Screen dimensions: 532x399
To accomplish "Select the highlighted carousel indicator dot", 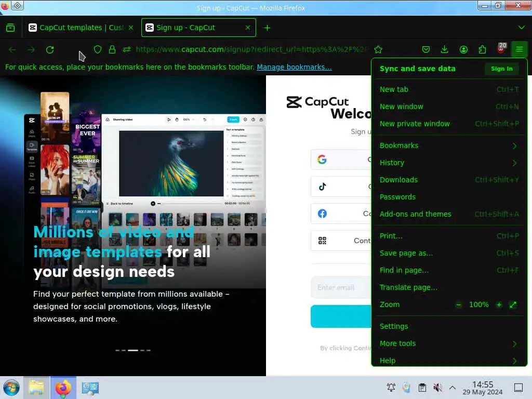I will click(132, 350).
